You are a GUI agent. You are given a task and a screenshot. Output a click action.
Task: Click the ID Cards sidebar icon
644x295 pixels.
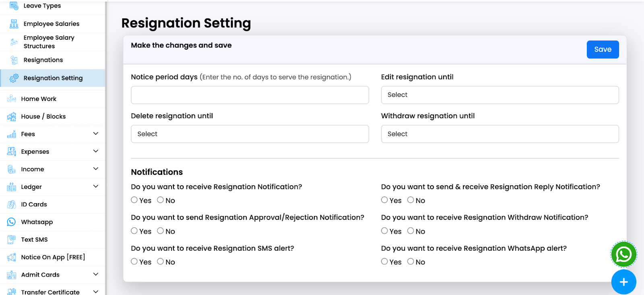click(12, 205)
